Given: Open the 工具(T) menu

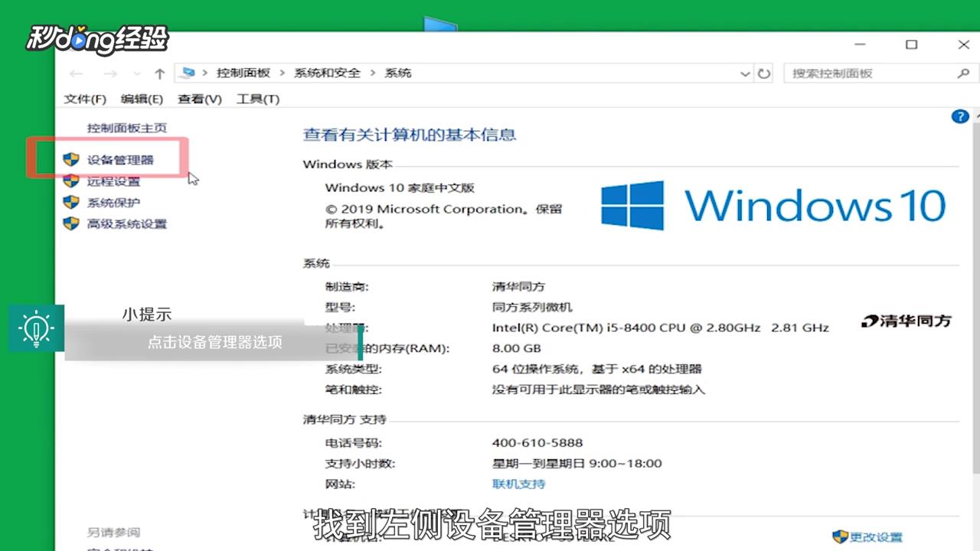Looking at the screenshot, I should pyautogui.click(x=258, y=99).
